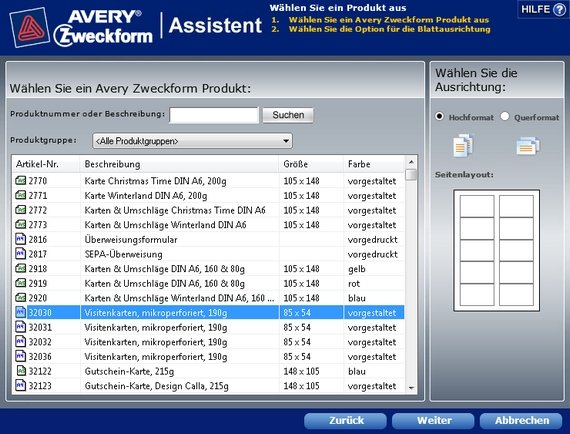Image resolution: width=570 pixels, height=434 pixels.
Task: Open the Produktgruppe dropdown
Action: point(192,141)
